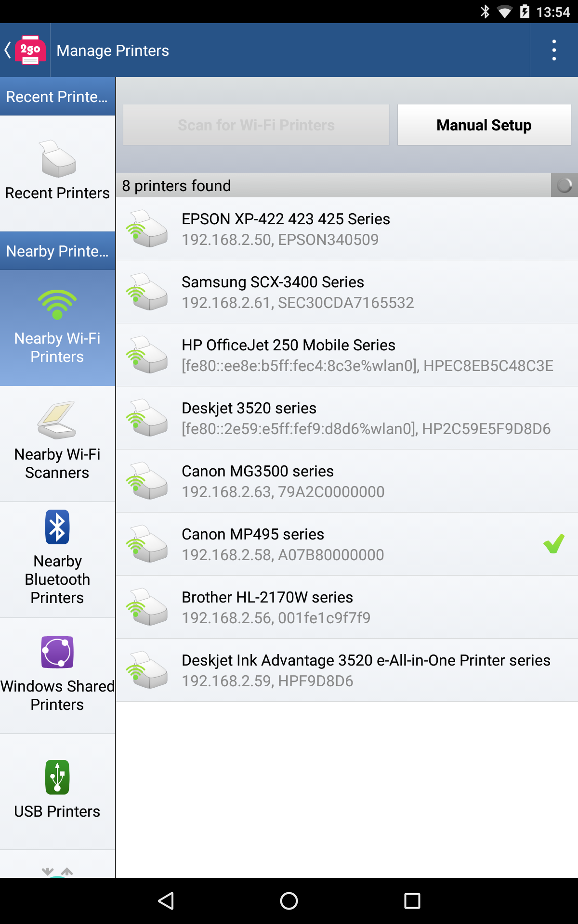Tap the Android Home navigation button

click(289, 900)
